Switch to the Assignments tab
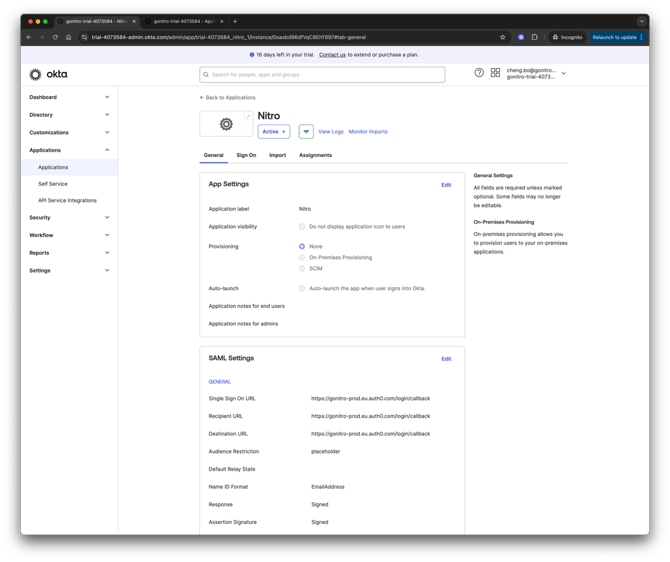 (x=315, y=155)
